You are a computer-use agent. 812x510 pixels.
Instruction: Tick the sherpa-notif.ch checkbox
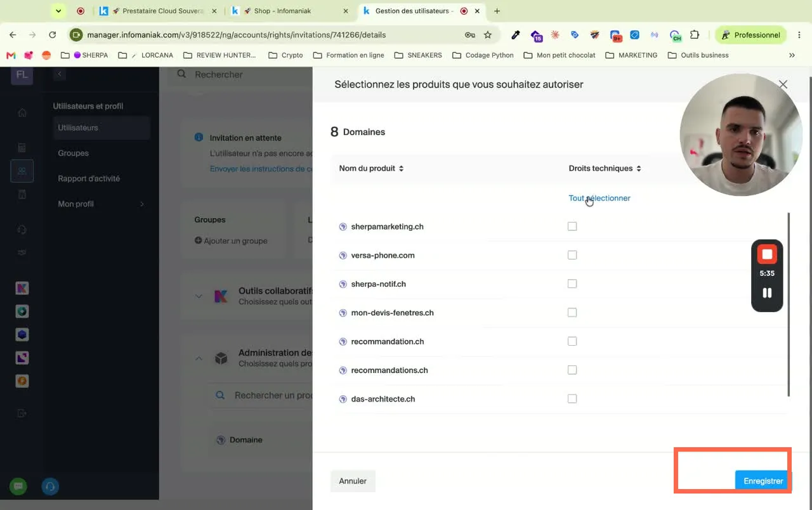tap(572, 284)
